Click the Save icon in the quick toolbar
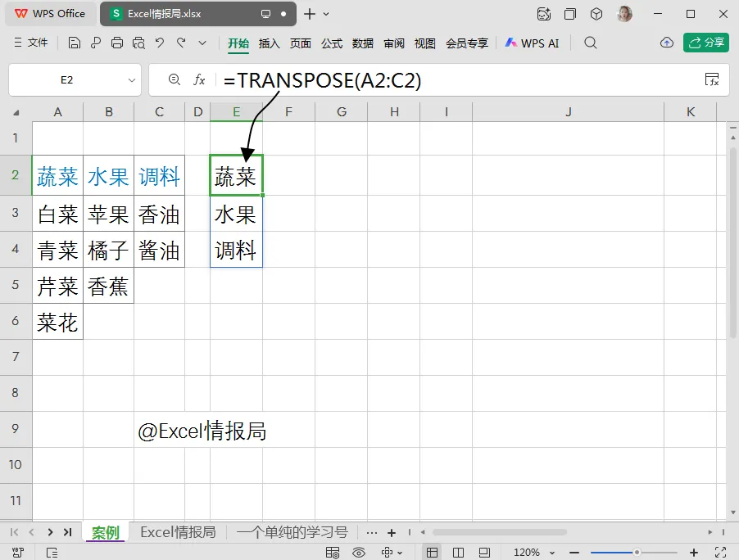Screen dimensions: 739x560 coord(74,43)
